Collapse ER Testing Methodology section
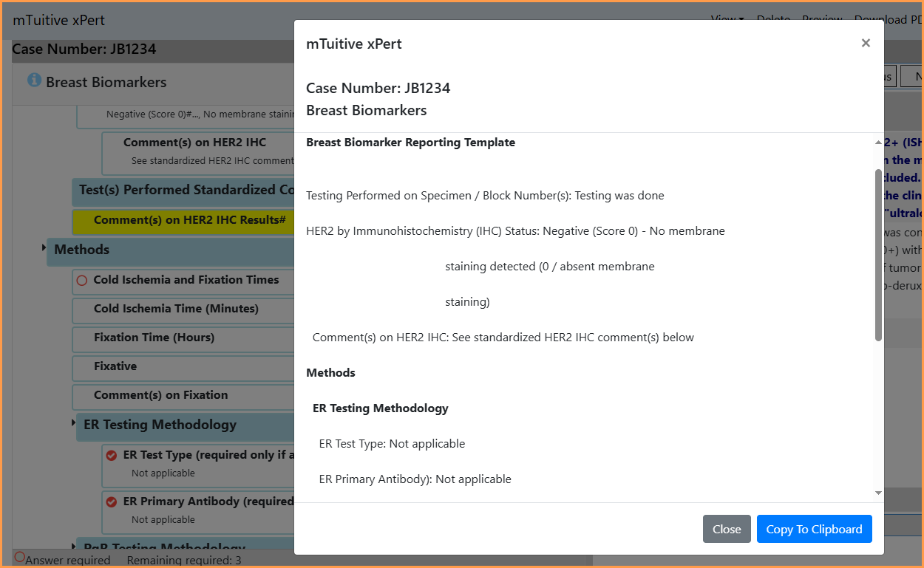Viewport: 924px width, 568px height. (74, 422)
